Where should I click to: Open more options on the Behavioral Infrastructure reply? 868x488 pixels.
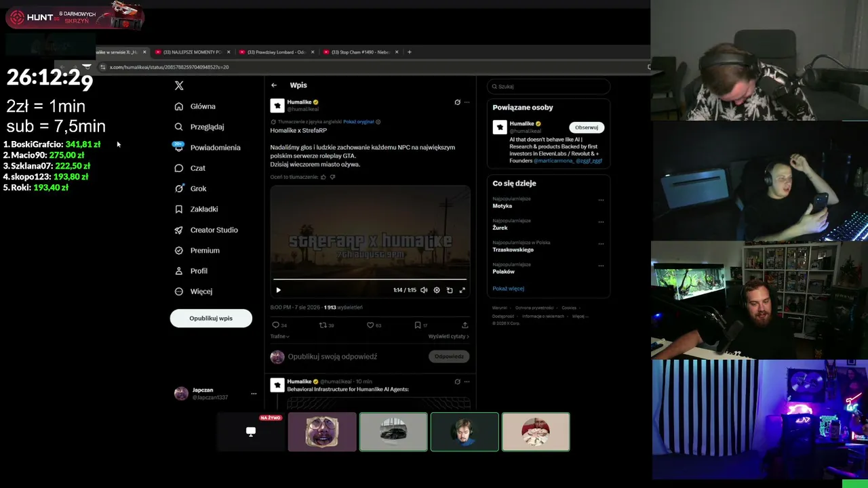[467, 382]
